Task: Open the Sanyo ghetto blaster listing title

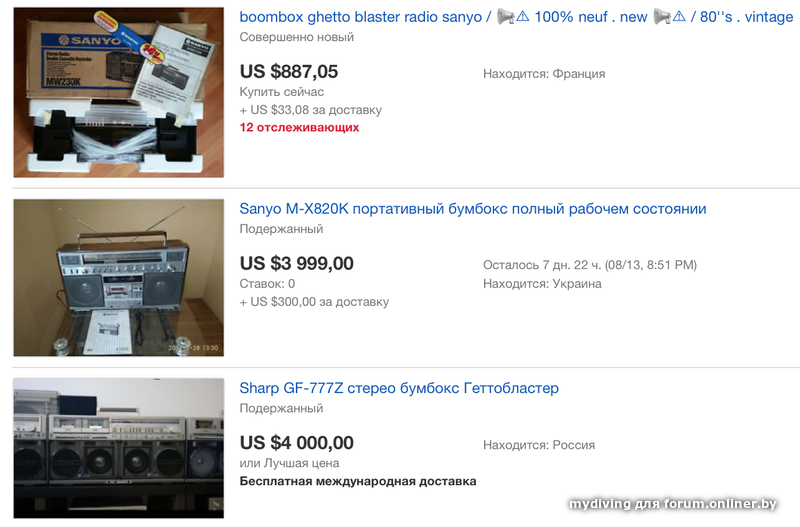Action: (x=516, y=17)
